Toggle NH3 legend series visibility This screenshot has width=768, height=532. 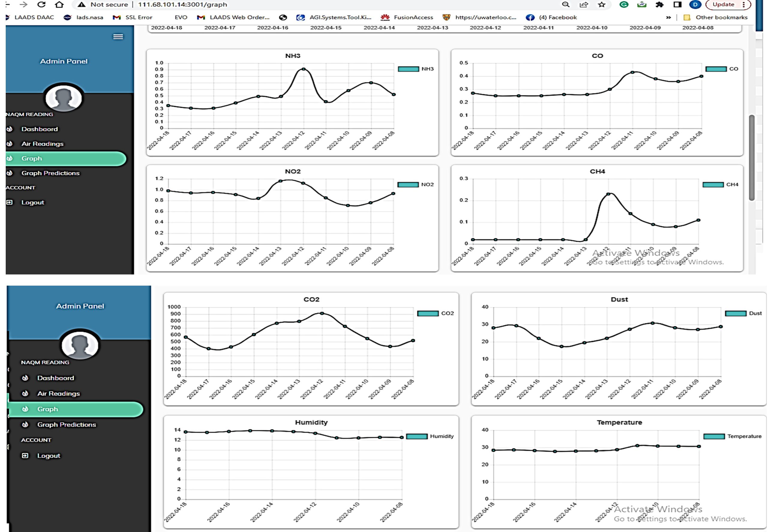click(x=416, y=69)
